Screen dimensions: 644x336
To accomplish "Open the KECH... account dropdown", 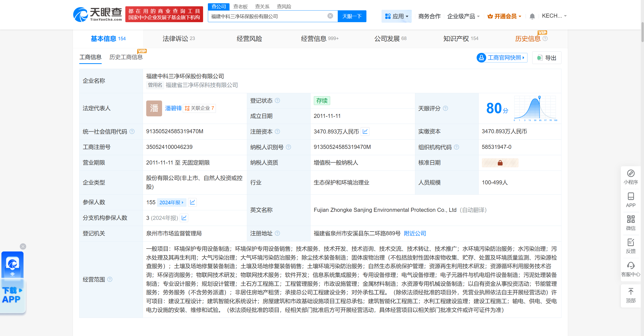I will [554, 16].
